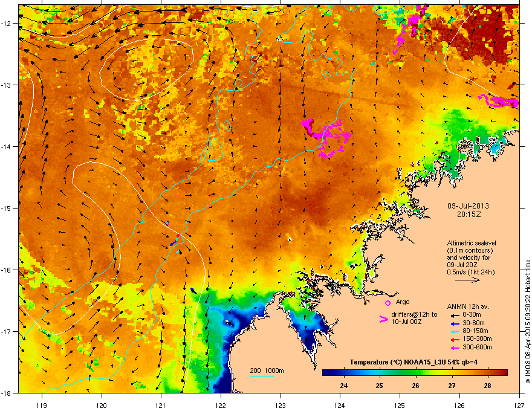
Task: Click the colorbar tick label '25'
Action: [x=379, y=386]
